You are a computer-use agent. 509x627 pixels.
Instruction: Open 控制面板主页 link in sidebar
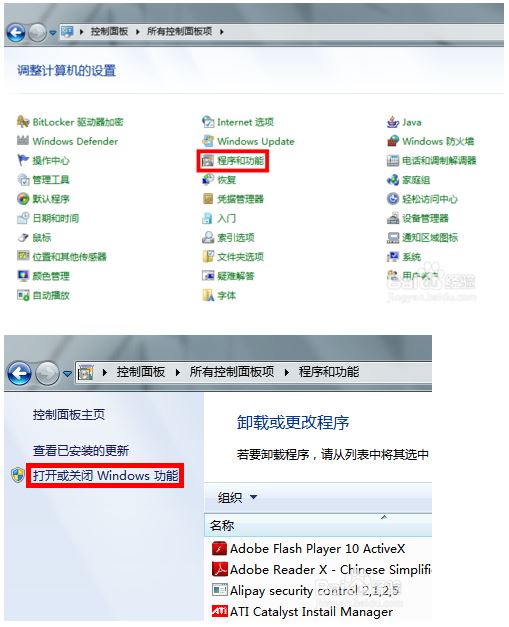(x=68, y=415)
